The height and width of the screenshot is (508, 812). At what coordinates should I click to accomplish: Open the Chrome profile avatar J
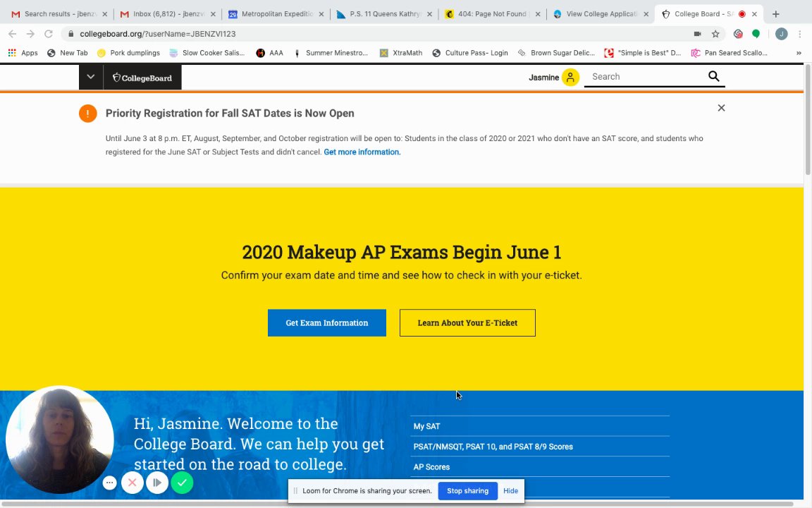coord(782,34)
